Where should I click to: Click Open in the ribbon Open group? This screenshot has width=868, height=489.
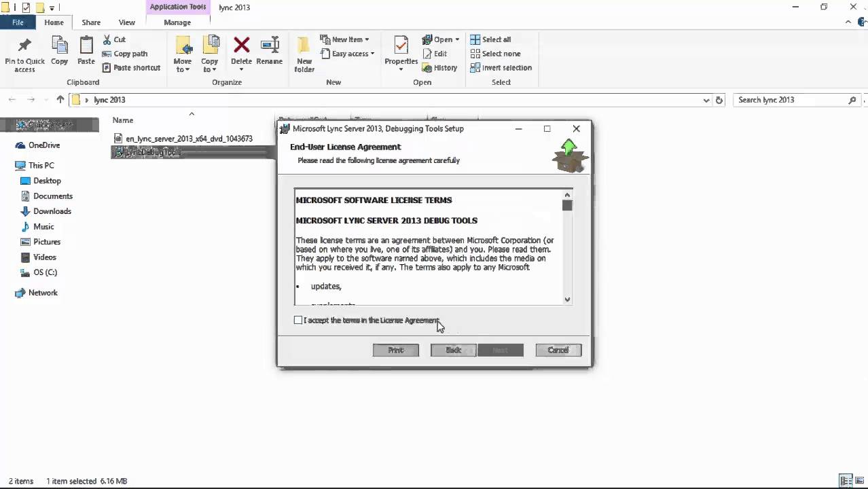pyautogui.click(x=441, y=39)
